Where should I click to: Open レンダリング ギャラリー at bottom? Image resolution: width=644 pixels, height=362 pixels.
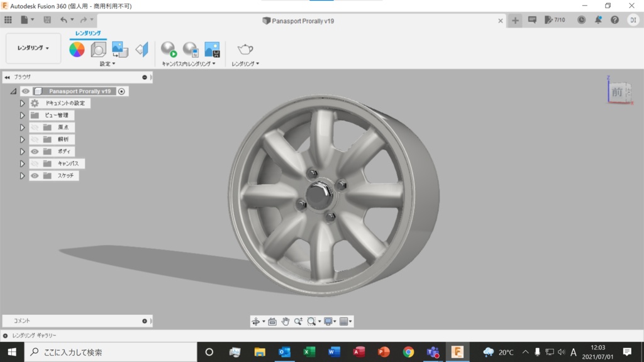(35, 336)
